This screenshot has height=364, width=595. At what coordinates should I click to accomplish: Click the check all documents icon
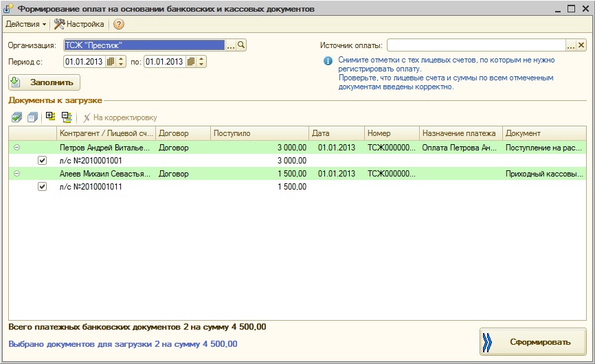[16, 117]
